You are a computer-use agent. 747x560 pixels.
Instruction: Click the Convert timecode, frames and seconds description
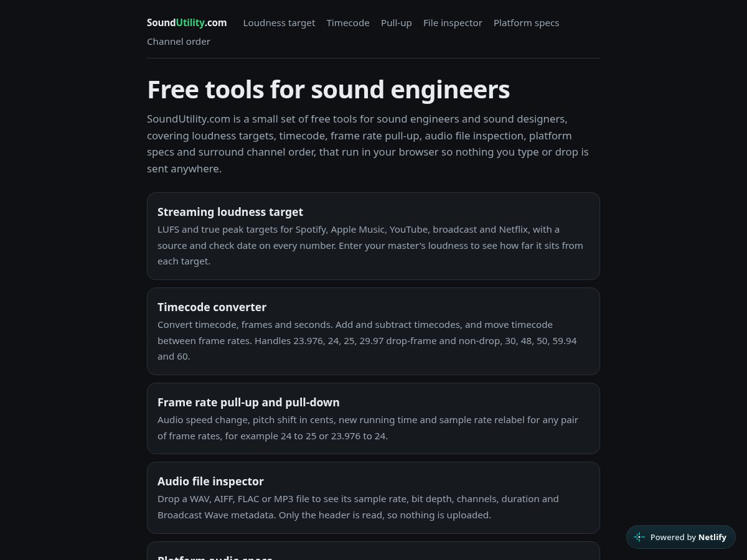367,340
